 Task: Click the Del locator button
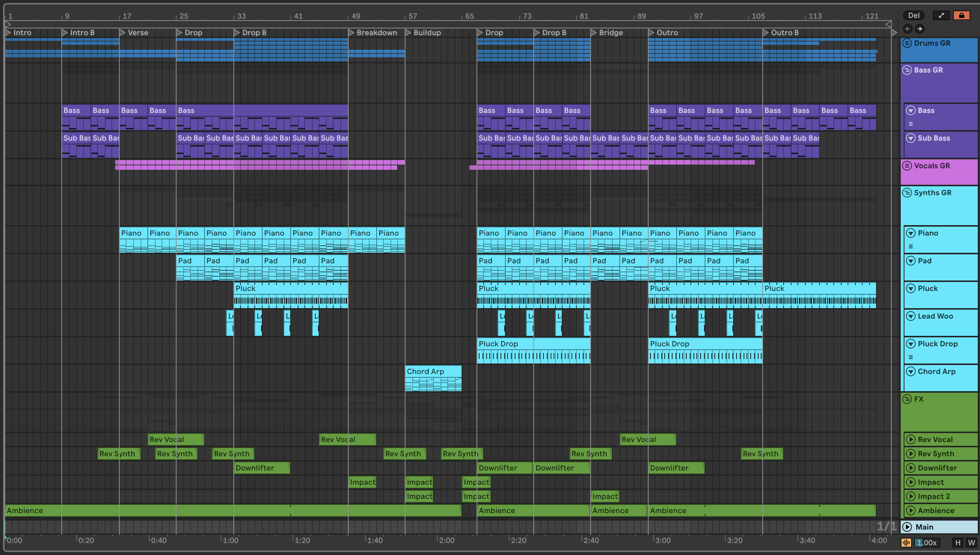coord(913,16)
